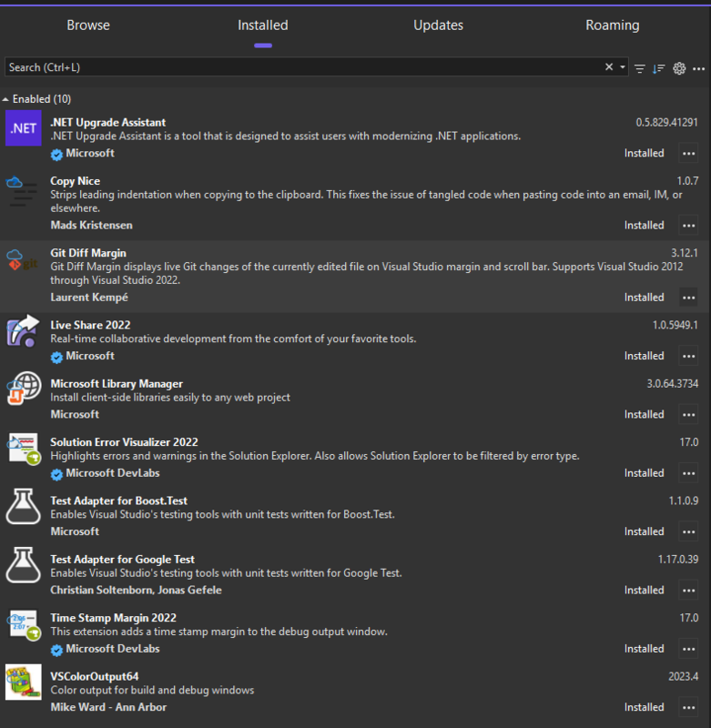
Task: Open more actions for Live Share 2022
Action: [688, 356]
